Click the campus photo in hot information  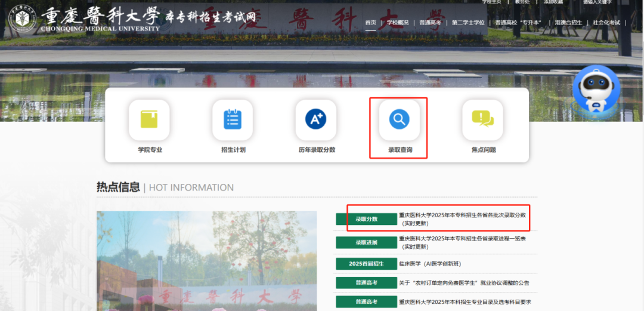206,261
